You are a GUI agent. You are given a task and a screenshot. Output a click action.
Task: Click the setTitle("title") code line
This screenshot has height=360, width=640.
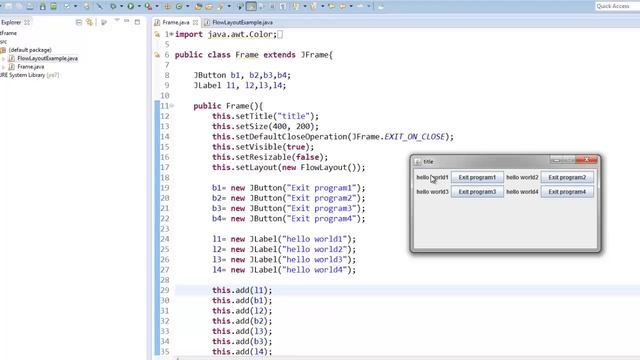click(265, 116)
